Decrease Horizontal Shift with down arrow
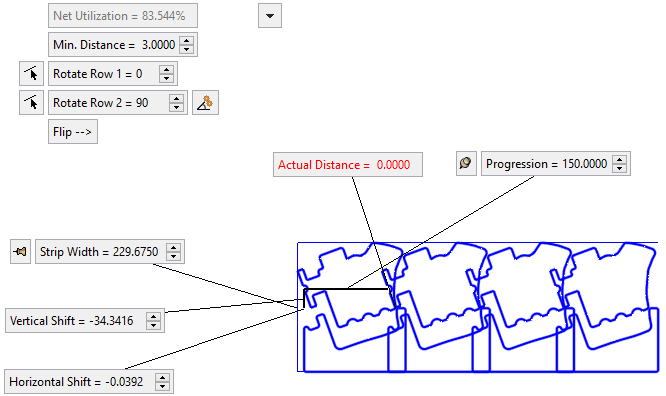The width and height of the screenshot is (666, 396). (x=162, y=386)
